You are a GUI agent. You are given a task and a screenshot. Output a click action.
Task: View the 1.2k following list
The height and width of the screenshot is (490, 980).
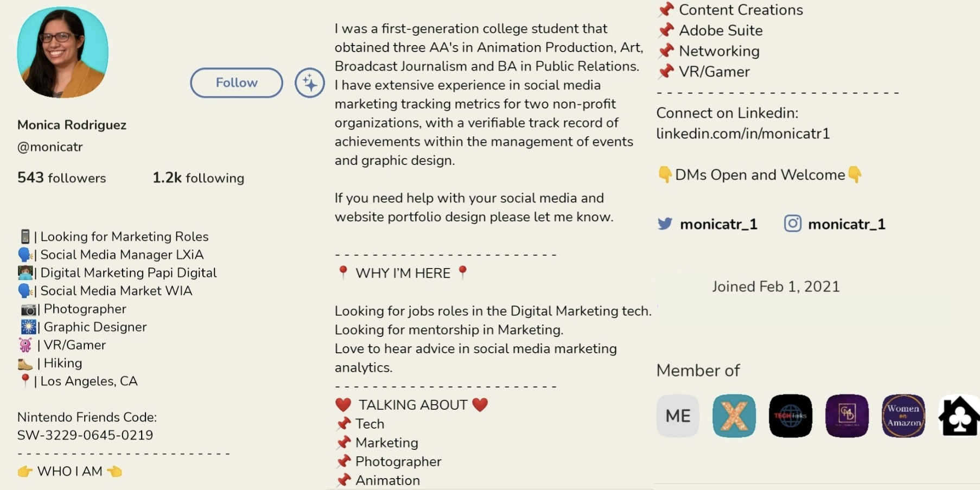pos(198,178)
